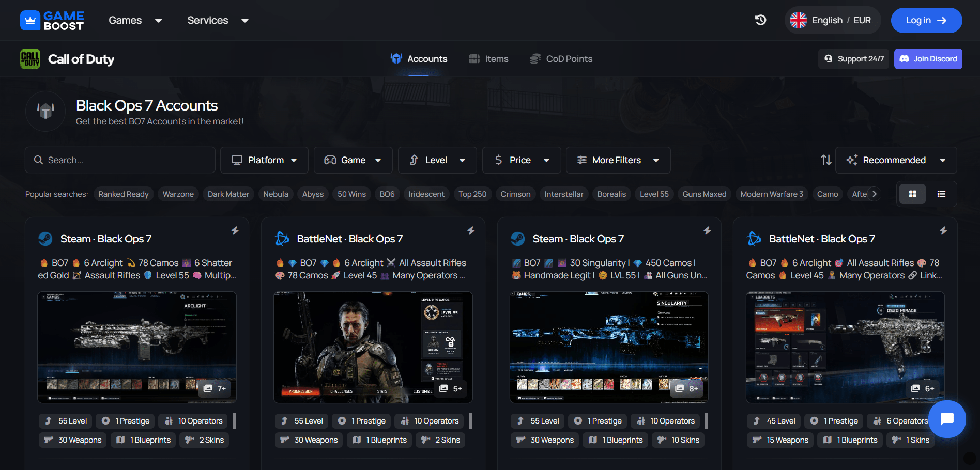Click the sort order arrows icon
Viewport: 980px width, 470px height.
pyautogui.click(x=826, y=160)
